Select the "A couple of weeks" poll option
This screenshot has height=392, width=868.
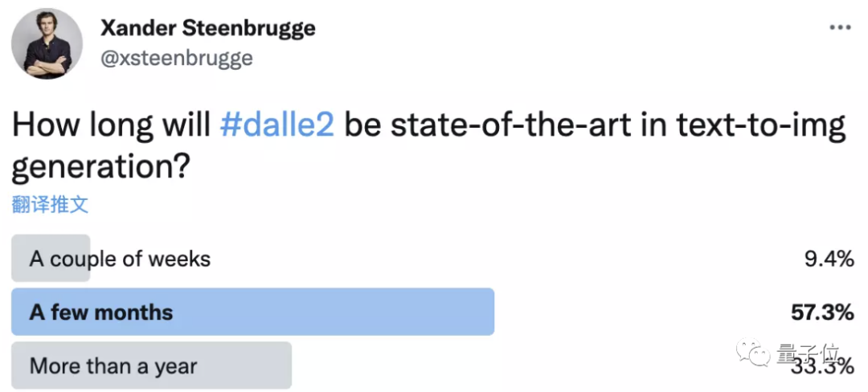tap(120, 259)
